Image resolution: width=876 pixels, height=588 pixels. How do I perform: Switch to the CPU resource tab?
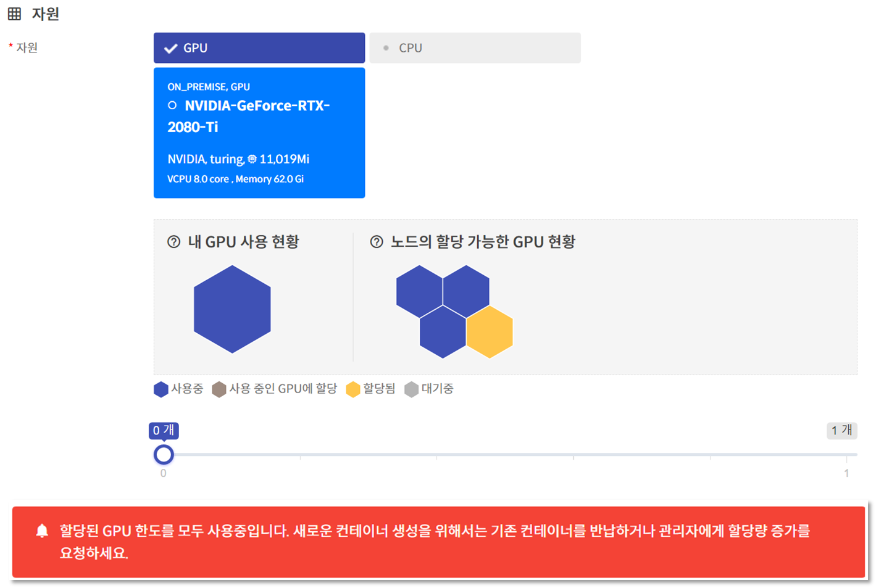(x=475, y=48)
